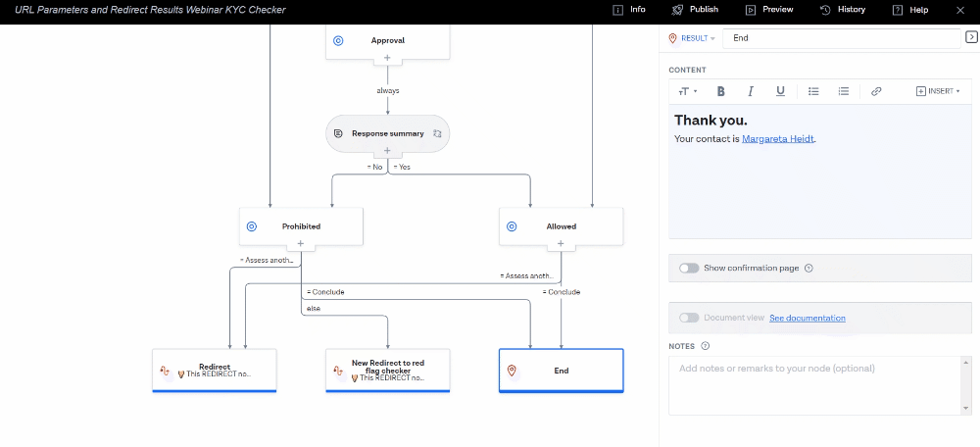This screenshot has width=980, height=447.
Task: Open the Help menu
Action: tap(910, 10)
